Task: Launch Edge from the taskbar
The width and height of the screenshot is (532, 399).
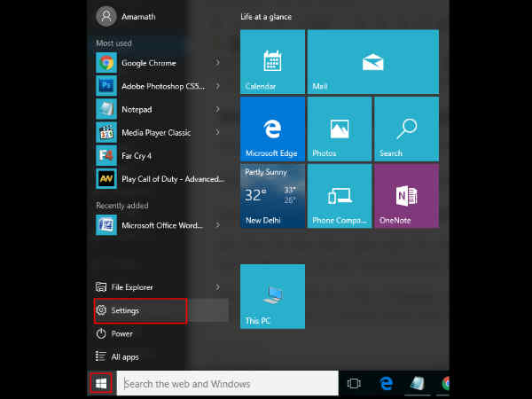Action: [x=386, y=383]
